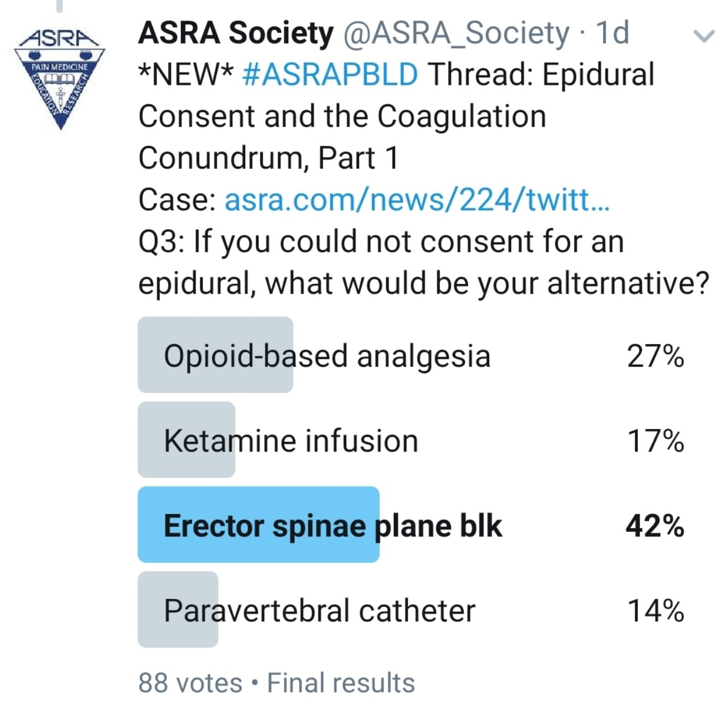
Task: Click the Q3 poll question text
Action: pyautogui.click(x=423, y=262)
